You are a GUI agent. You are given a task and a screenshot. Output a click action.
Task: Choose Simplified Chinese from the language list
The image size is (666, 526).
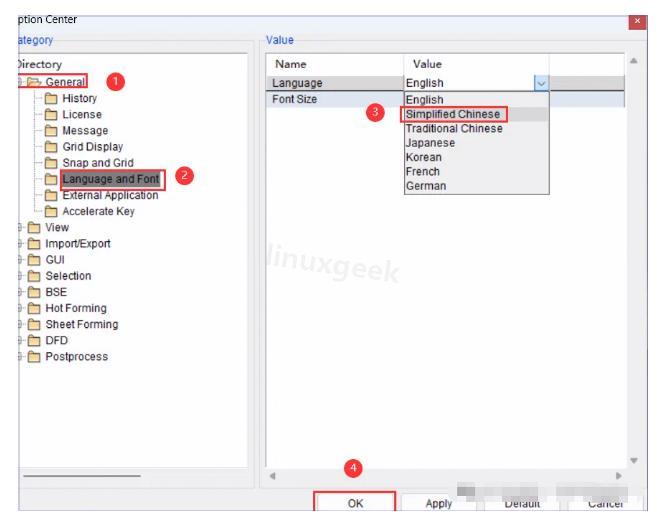(x=453, y=114)
